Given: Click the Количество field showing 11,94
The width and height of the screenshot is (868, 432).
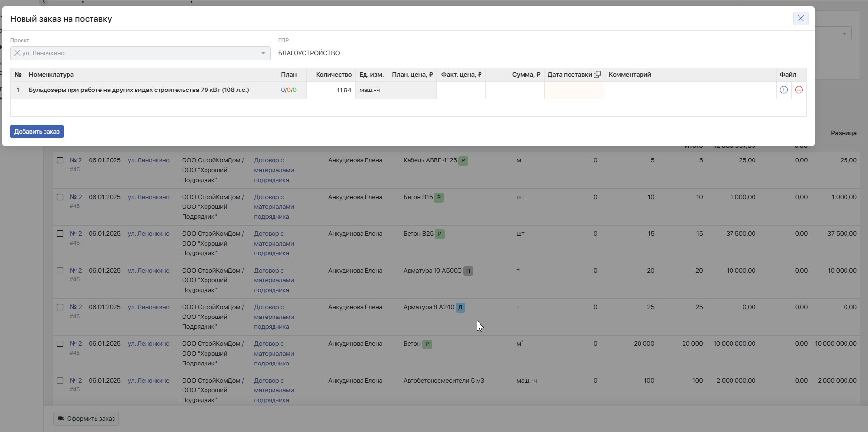Looking at the screenshot, I should pyautogui.click(x=331, y=91).
